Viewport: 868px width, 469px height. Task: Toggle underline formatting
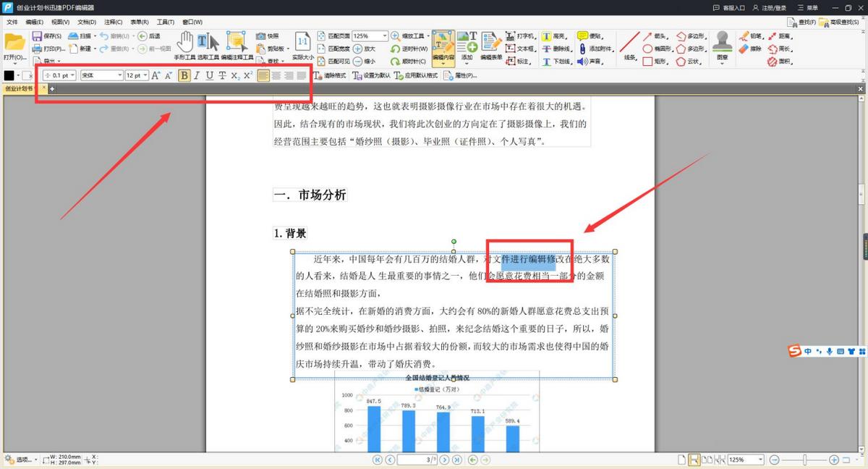[x=209, y=75]
